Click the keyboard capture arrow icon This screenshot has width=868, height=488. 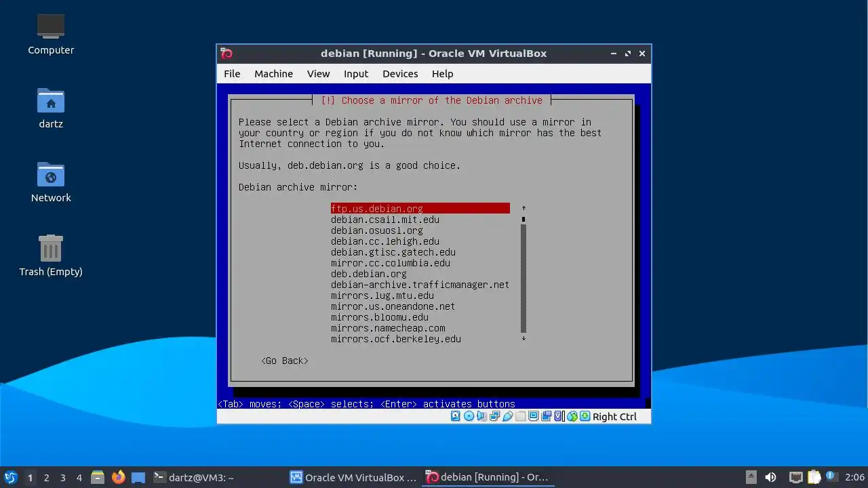tap(585, 416)
